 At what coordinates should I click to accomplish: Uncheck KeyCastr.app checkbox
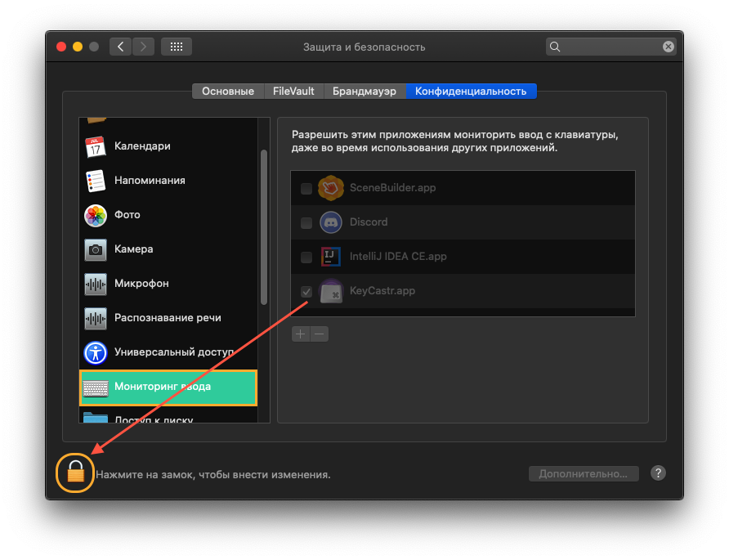306,292
